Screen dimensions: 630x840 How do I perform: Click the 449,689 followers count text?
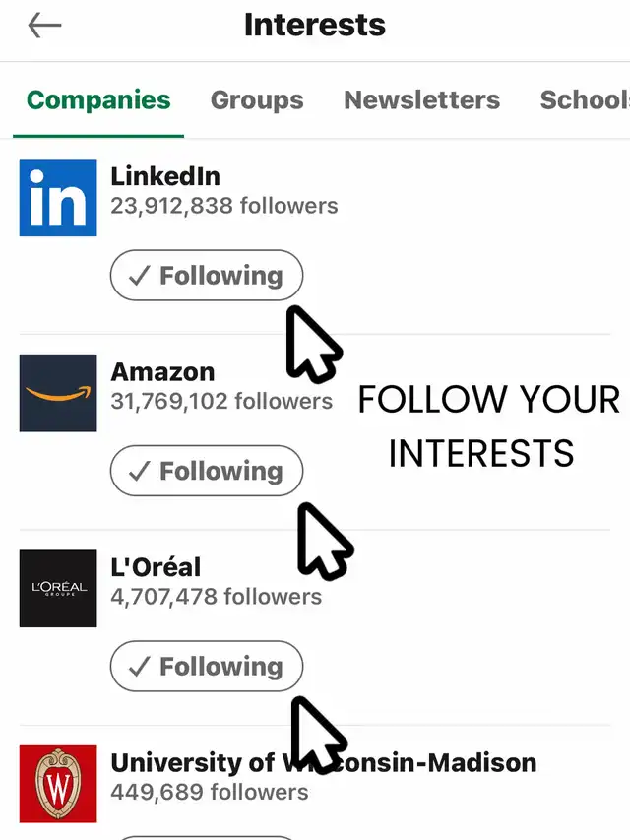tap(209, 791)
